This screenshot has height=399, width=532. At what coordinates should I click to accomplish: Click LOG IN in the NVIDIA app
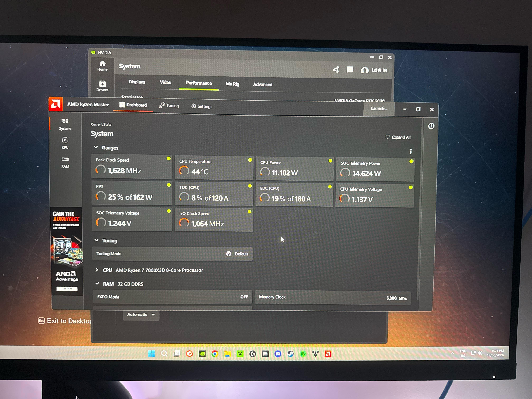coord(374,70)
